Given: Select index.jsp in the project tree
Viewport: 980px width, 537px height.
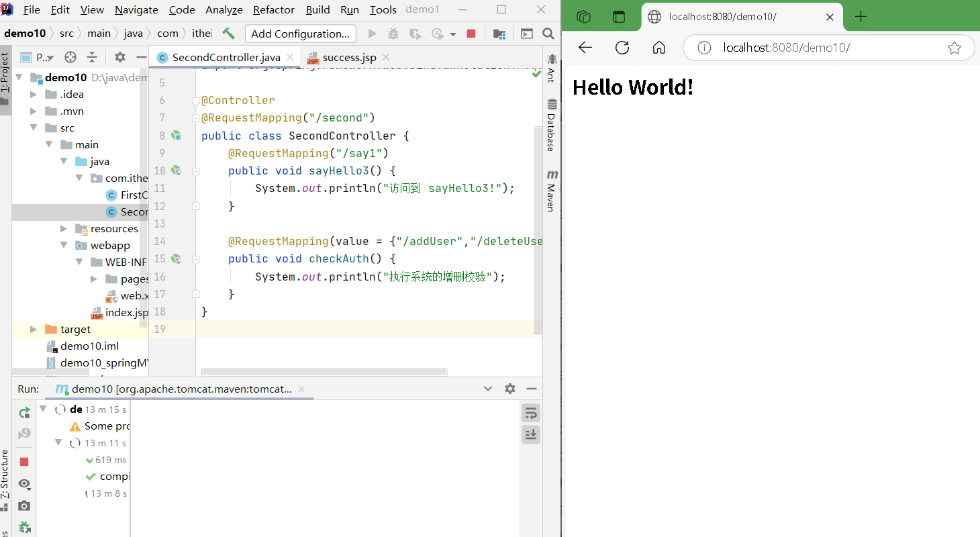Looking at the screenshot, I should pyautogui.click(x=126, y=312).
